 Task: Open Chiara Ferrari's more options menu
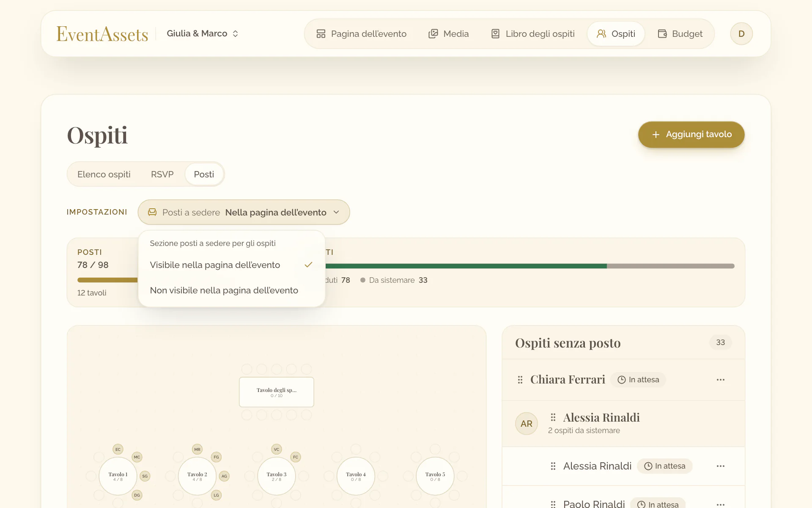[721, 380]
